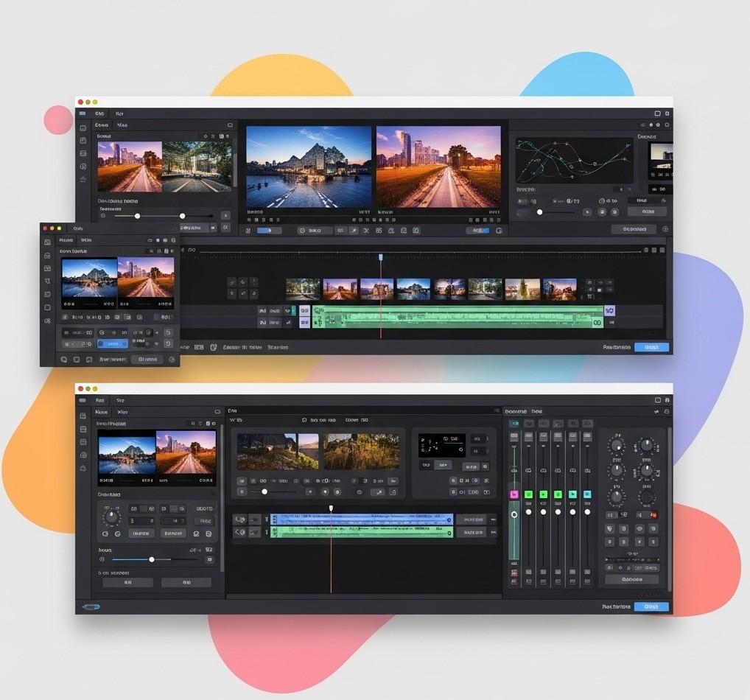The image size is (750, 700).
Task: Click the red indicator button below the mixer knobs
Action: [653, 515]
